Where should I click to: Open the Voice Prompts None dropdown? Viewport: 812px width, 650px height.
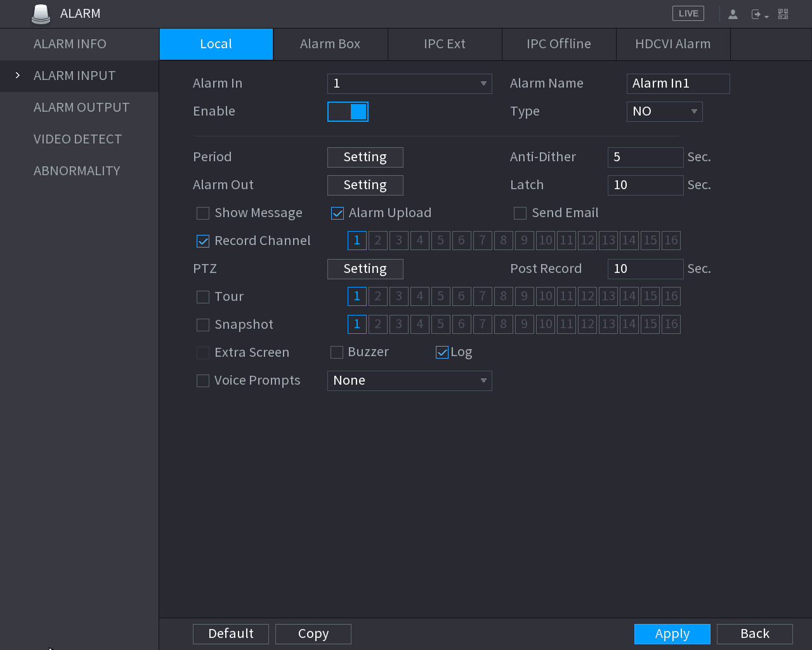410,381
